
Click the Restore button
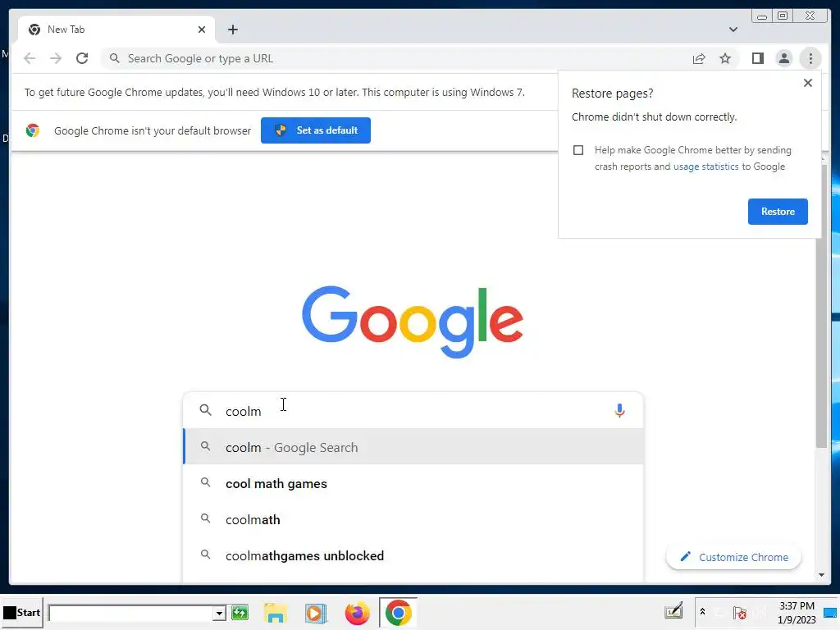778,212
